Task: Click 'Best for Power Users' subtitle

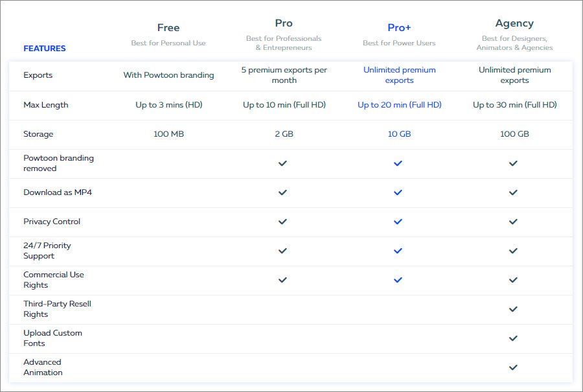Action: coord(399,43)
